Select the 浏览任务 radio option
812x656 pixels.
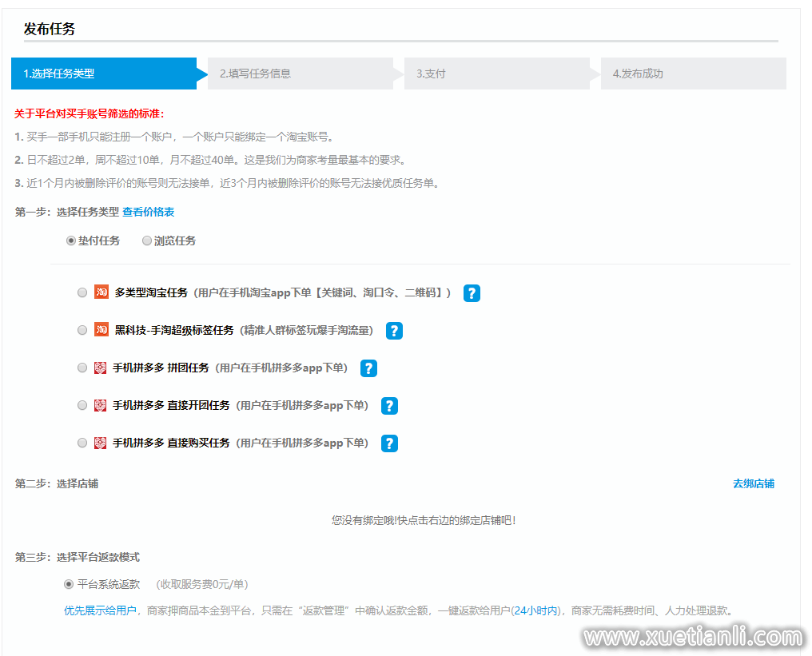point(147,240)
